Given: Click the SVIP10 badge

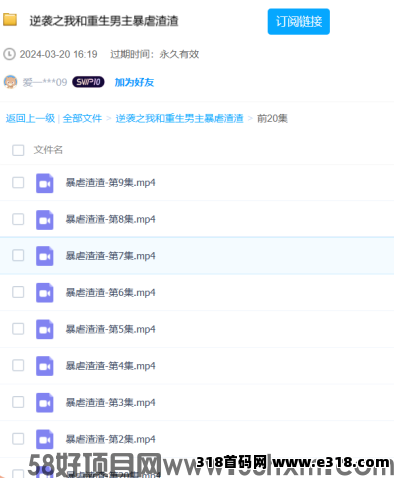Looking at the screenshot, I should (x=88, y=82).
